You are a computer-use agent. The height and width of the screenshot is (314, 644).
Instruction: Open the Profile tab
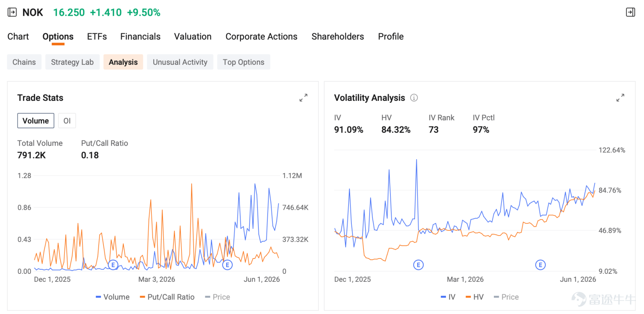coord(391,37)
